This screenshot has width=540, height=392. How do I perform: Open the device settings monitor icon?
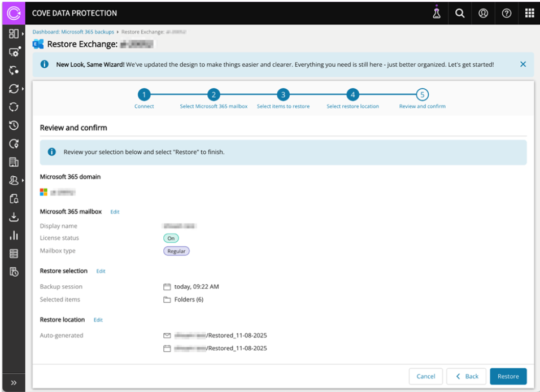[14, 52]
